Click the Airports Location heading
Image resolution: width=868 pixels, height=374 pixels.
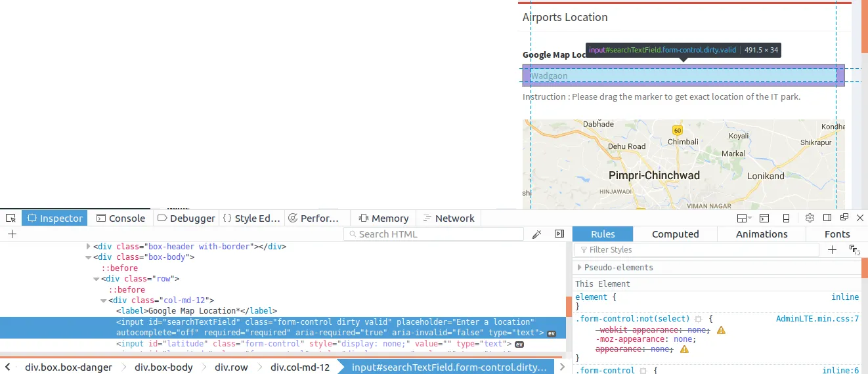(565, 17)
